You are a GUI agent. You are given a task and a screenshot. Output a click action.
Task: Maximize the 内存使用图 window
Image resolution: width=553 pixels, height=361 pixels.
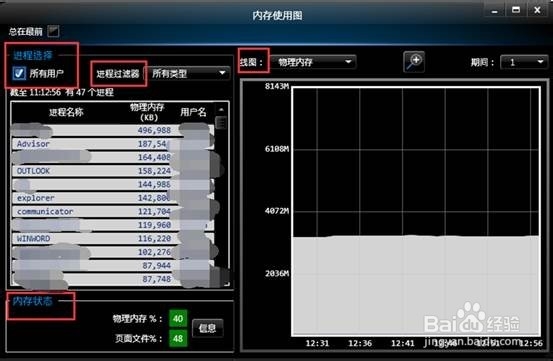click(x=516, y=10)
